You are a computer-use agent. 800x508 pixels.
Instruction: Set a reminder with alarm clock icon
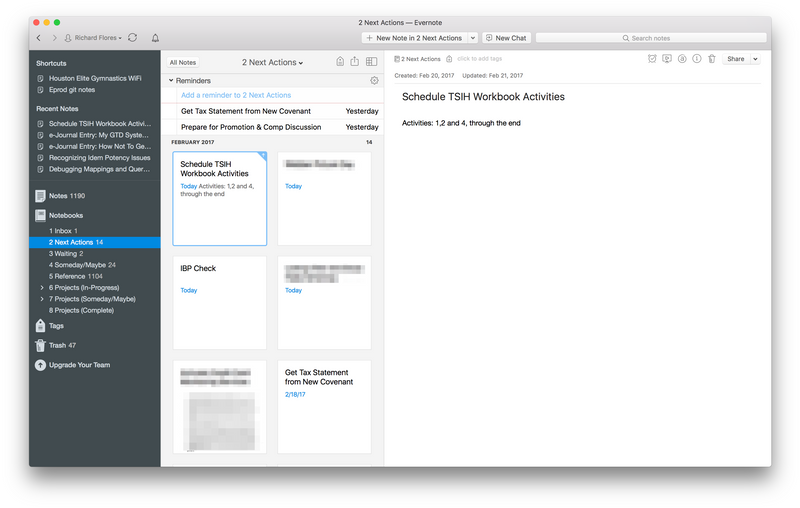[x=652, y=59]
